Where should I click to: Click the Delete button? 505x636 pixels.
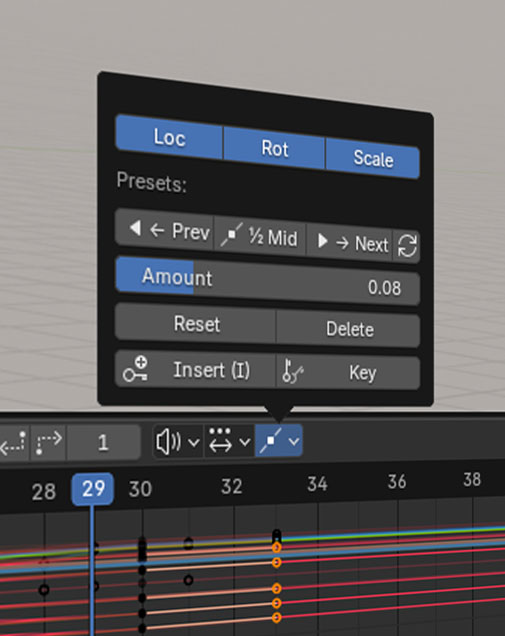349,329
